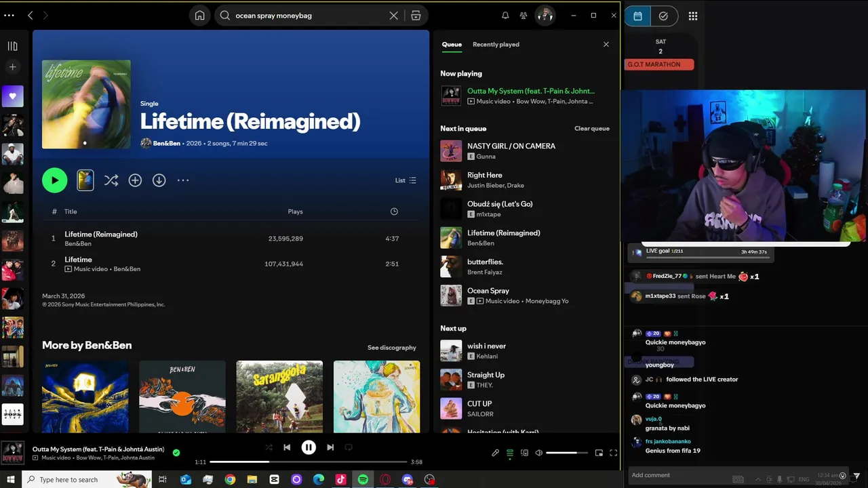This screenshot has height=488, width=868.
Task: Play the Lifetime (Reimagined) single
Action: coord(54,180)
